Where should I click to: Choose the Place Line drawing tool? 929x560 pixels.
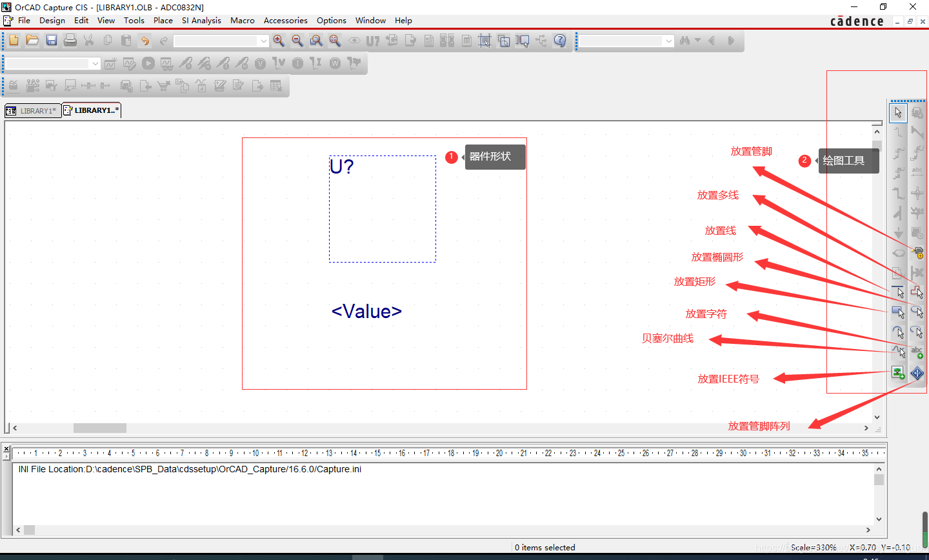click(x=898, y=292)
